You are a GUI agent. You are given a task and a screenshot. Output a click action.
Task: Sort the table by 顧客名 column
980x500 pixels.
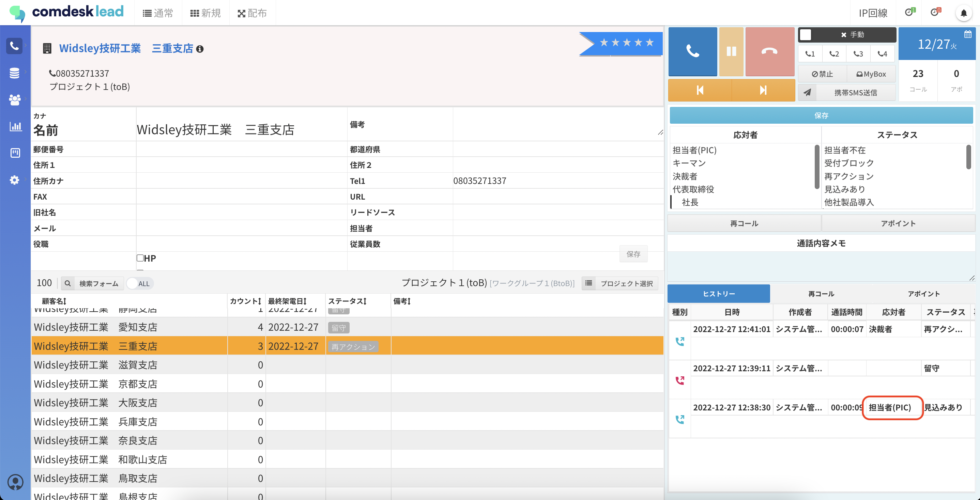pos(54,301)
